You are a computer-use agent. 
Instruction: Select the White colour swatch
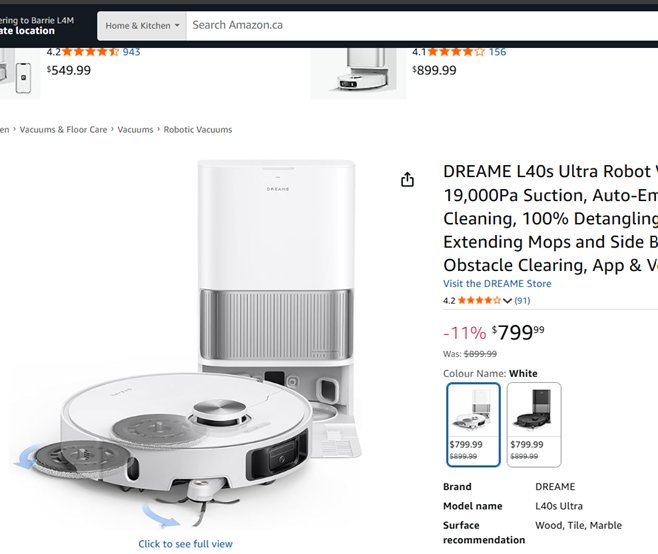473,424
